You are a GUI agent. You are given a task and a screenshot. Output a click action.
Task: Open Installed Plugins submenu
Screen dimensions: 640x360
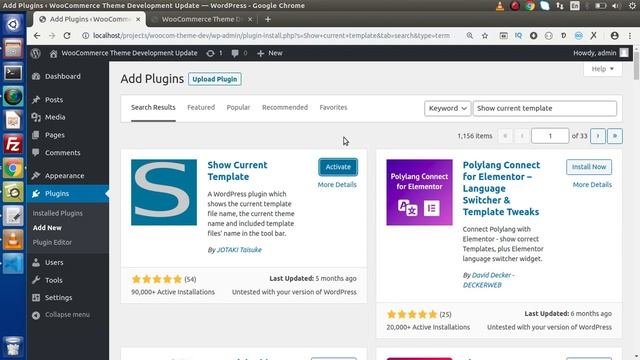click(x=58, y=213)
